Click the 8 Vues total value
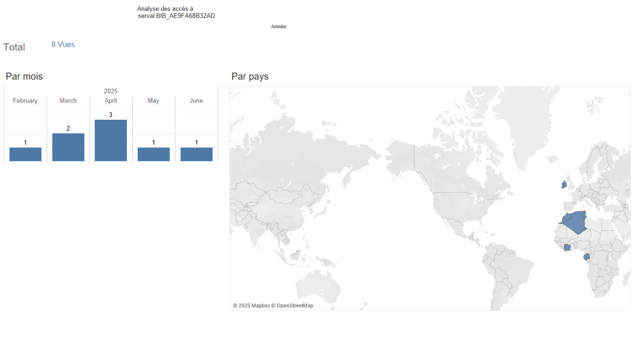644x362 pixels. 63,45
